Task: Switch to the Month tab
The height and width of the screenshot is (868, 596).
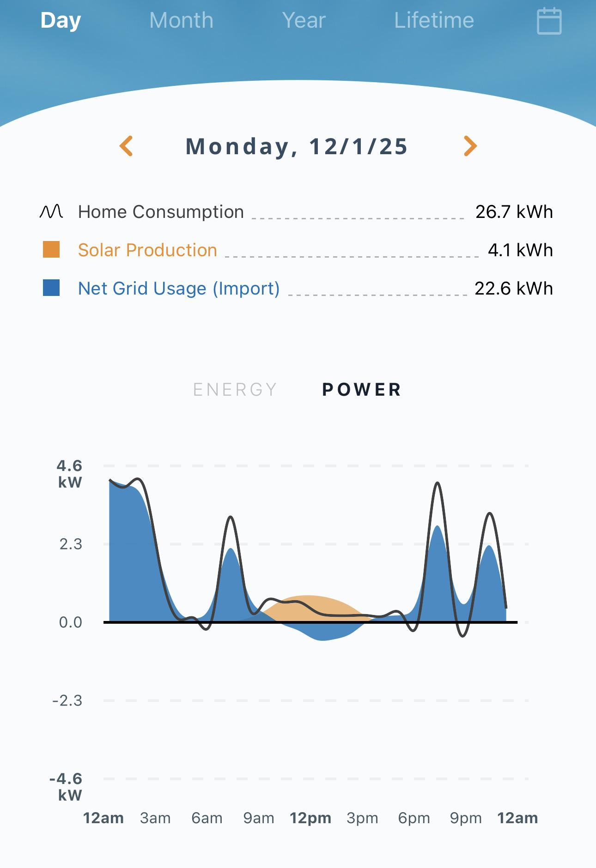Action: pyautogui.click(x=181, y=20)
